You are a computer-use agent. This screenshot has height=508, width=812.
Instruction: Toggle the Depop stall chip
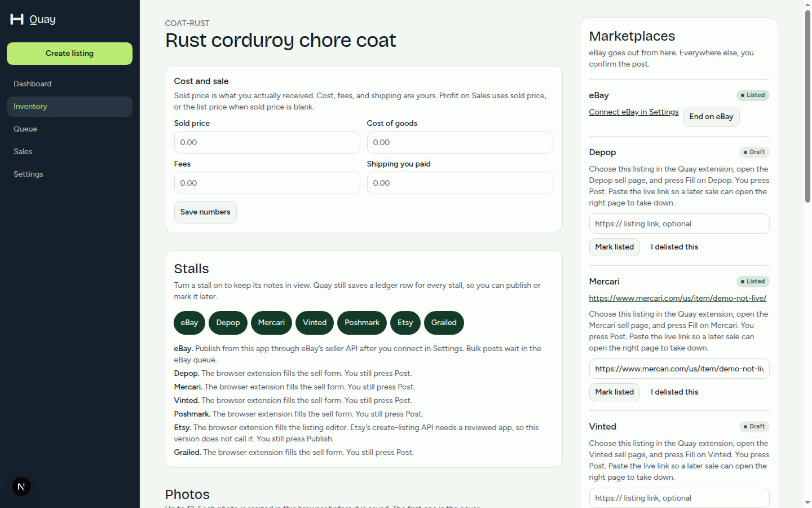point(228,323)
